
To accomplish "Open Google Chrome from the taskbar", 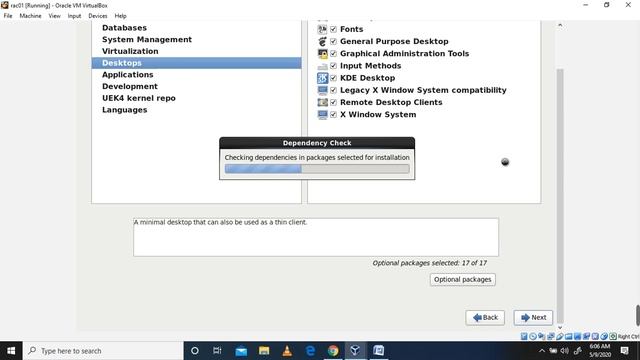I will click(x=333, y=351).
